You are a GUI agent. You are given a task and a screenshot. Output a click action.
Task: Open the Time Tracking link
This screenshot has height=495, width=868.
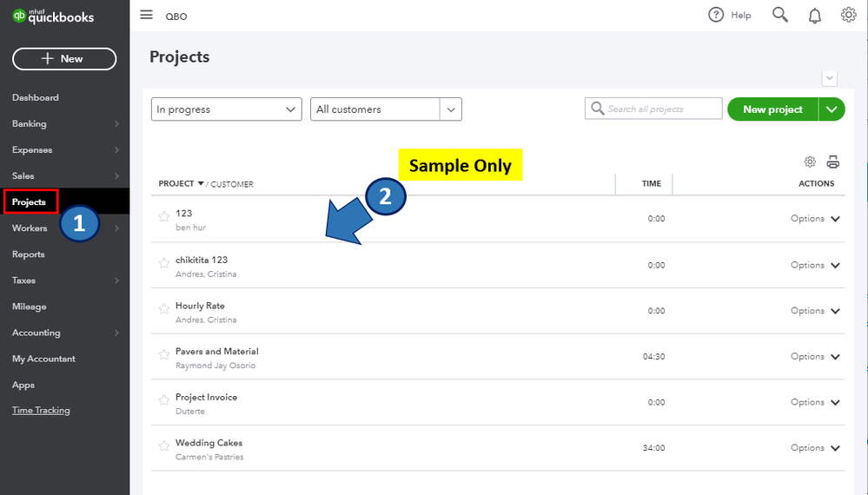pos(41,411)
